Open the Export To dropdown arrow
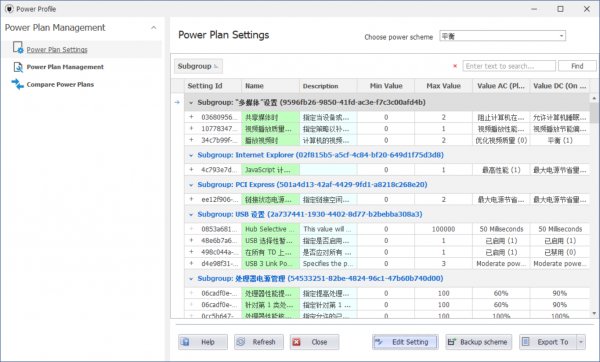This screenshot has width=600, height=362. pyautogui.click(x=581, y=342)
